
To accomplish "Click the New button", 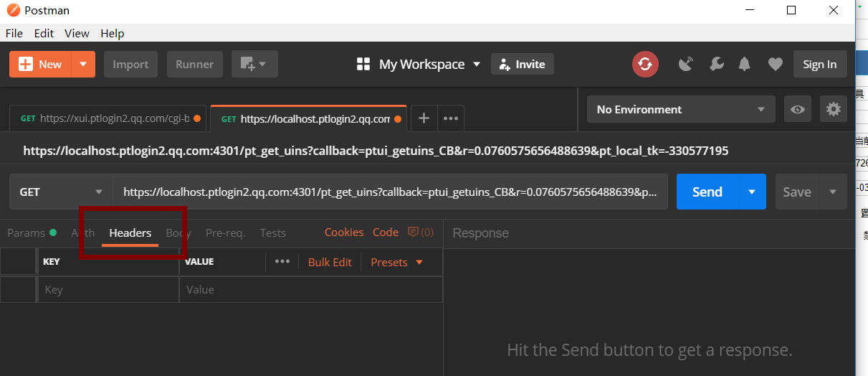I will tap(41, 65).
